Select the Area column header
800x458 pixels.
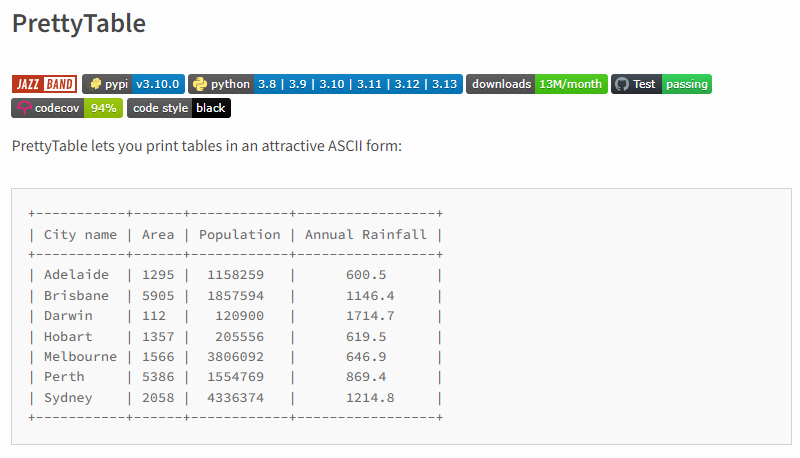pyautogui.click(x=158, y=235)
